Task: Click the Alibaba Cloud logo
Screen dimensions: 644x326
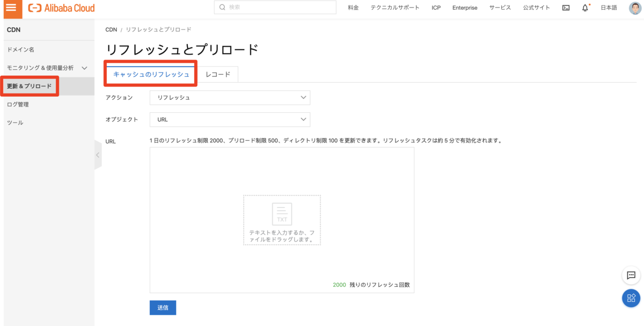Action: [61, 8]
